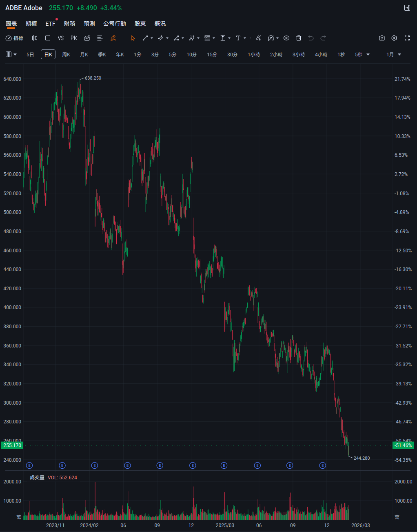Enter fullscreen chart mode
Viewport: 417px width, 532px height.
point(407,38)
